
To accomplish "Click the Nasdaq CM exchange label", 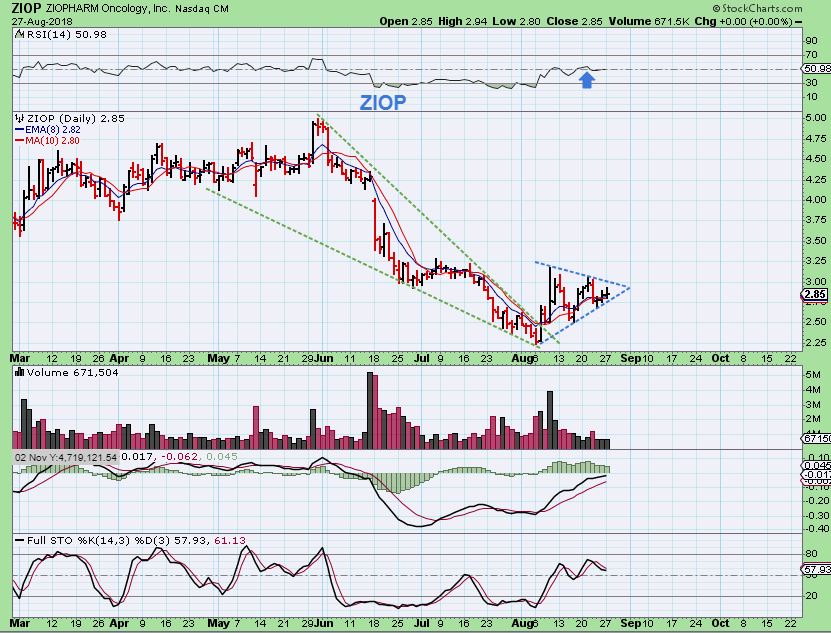I will [x=202, y=8].
